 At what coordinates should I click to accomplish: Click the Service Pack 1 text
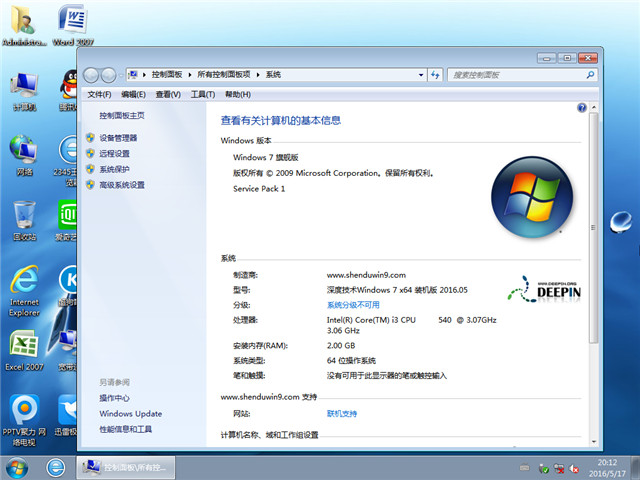(259, 189)
